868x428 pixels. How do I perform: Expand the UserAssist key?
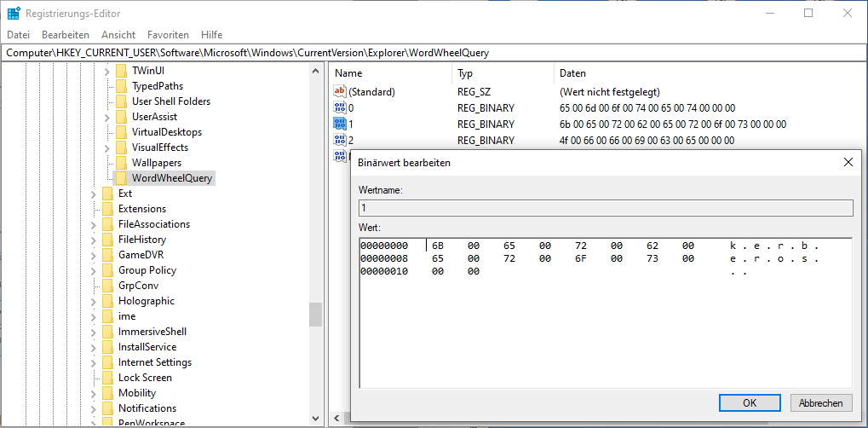pos(107,117)
